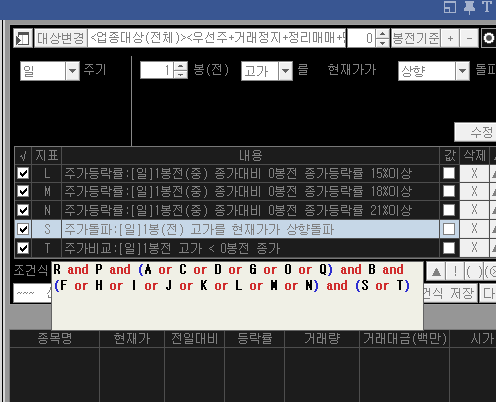Check the 값 box for row T
The width and height of the screenshot is (496, 402).
(x=449, y=248)
